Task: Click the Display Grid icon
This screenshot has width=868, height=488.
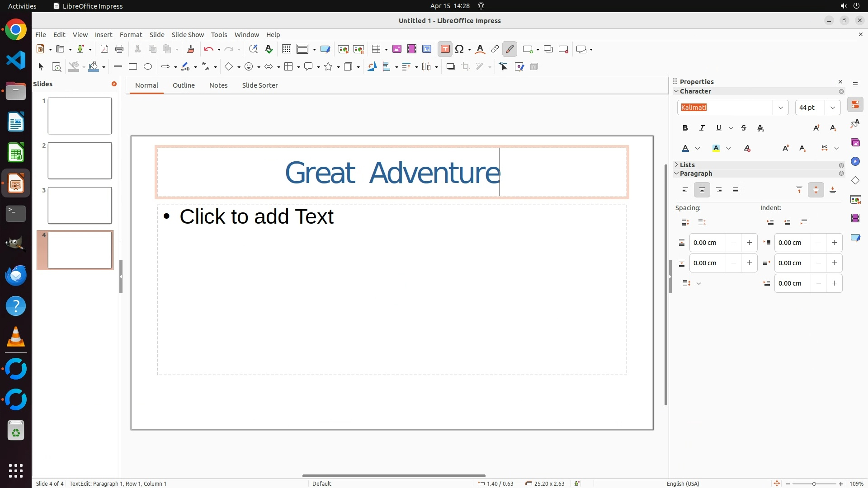Action: (x=287, y=49)
